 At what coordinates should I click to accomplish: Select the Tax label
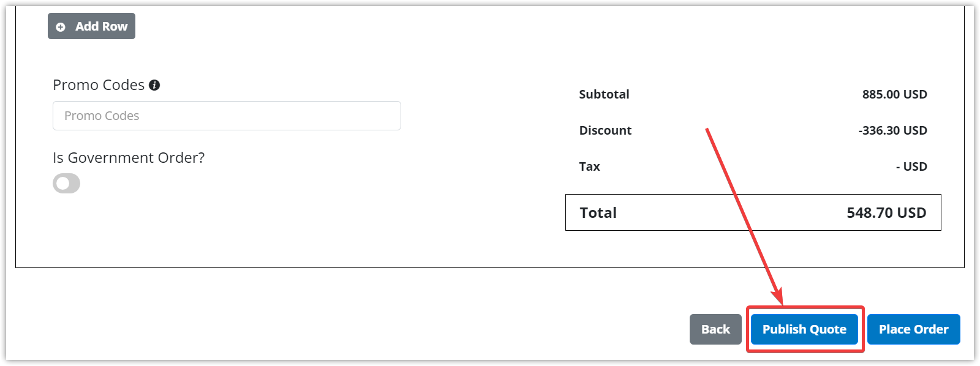tap(589, 166)
